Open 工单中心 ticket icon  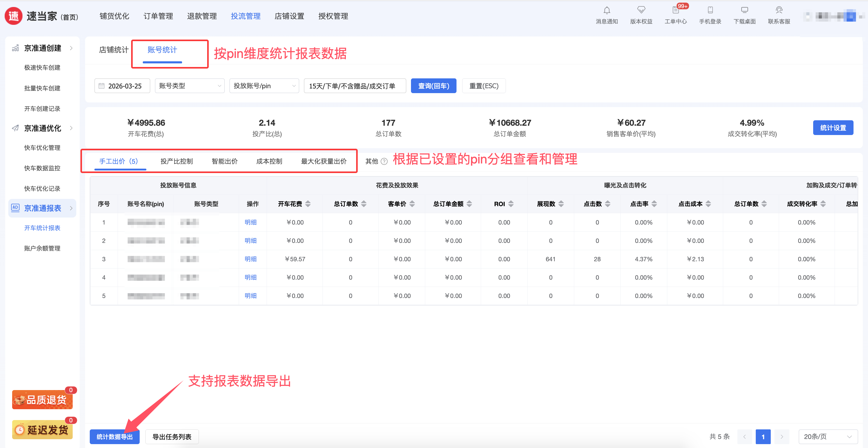coord(675,10)
